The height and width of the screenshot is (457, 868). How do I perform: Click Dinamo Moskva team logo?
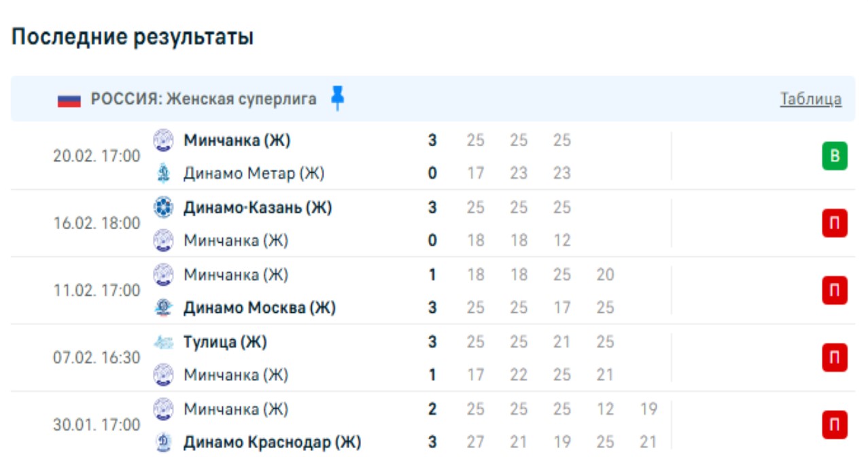point(163,308)
